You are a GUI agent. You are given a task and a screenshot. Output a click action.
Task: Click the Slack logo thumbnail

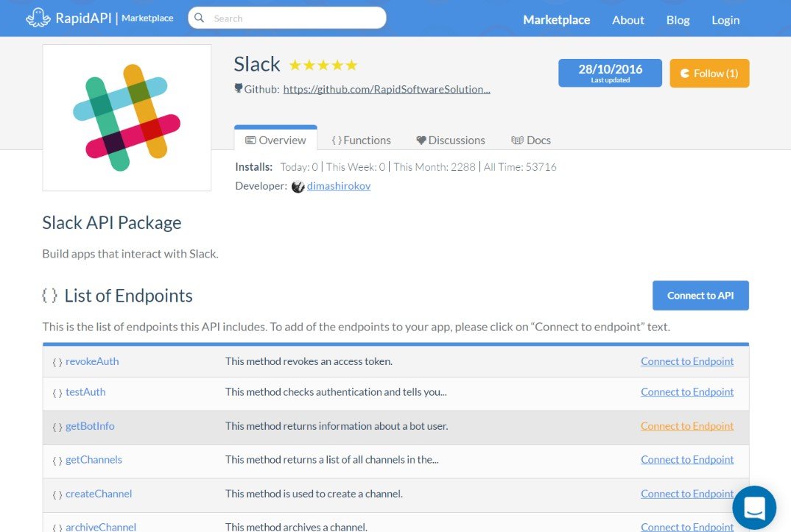point(127,118)
